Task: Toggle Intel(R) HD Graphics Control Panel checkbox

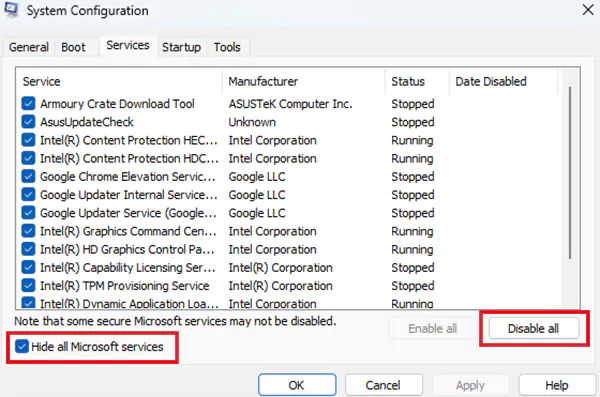Action: (x=28, y=249)
